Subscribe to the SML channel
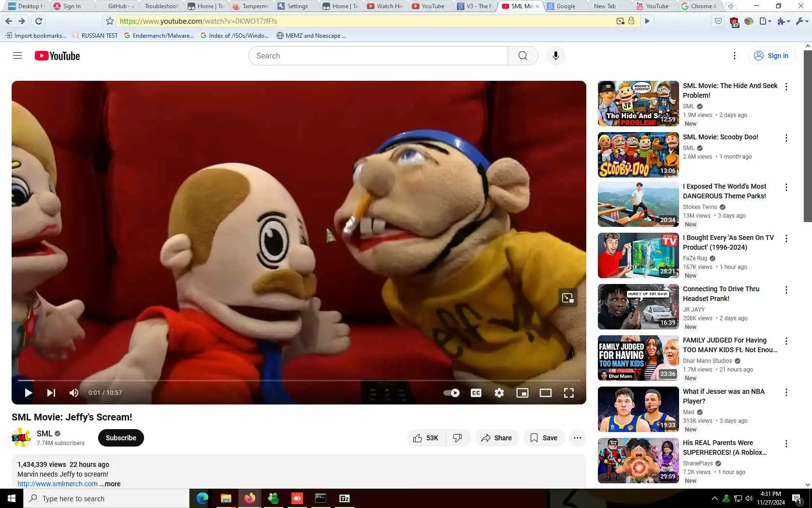 click(121, 438)
